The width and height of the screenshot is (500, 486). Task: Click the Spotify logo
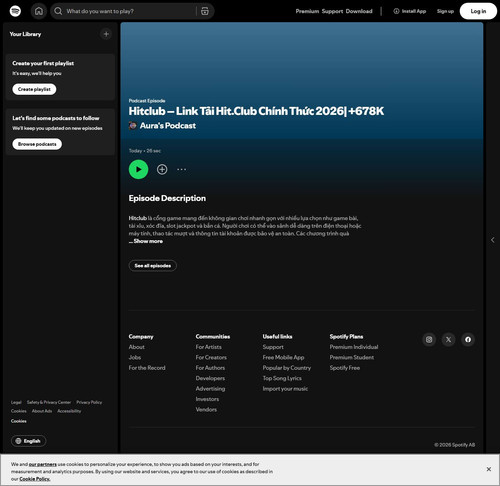(15, 11)
